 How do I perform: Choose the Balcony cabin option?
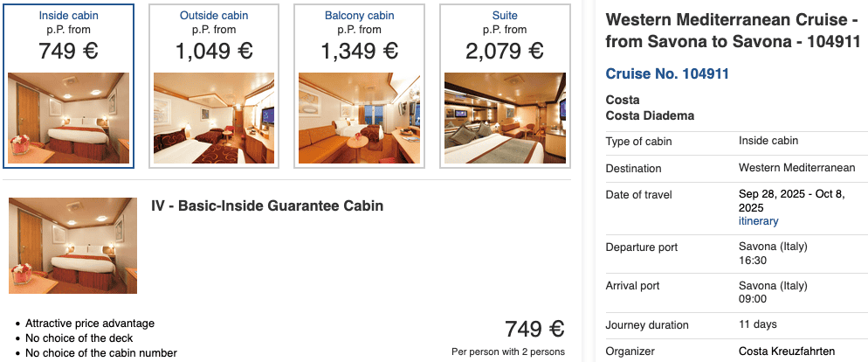[x=359, y=16]
